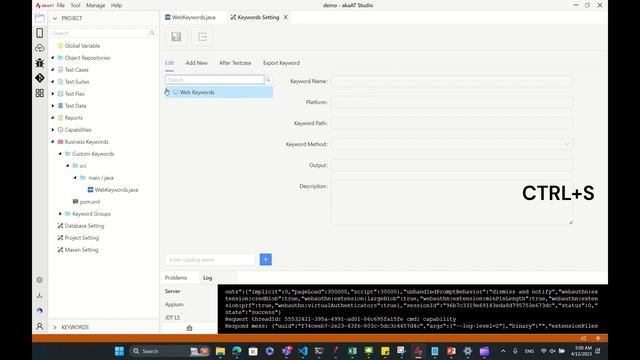640x360 pixels.
Task: Open Windows Settings gear from taskbar
Action: coord(468,351)
